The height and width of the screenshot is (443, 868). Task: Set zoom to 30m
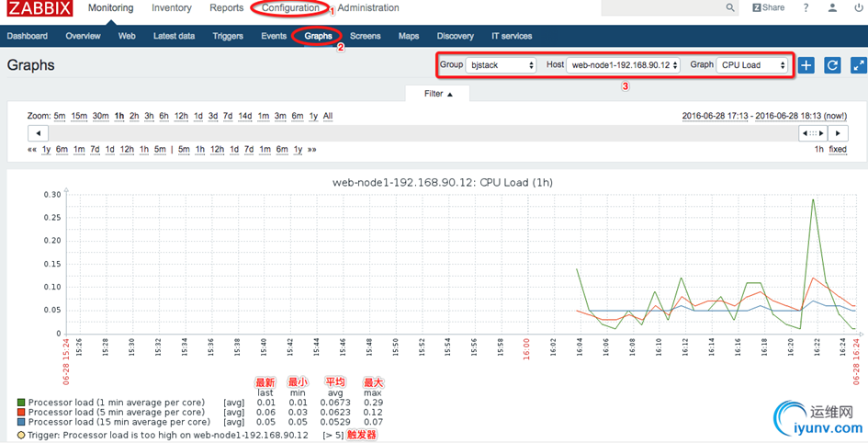tap(101, 117)
